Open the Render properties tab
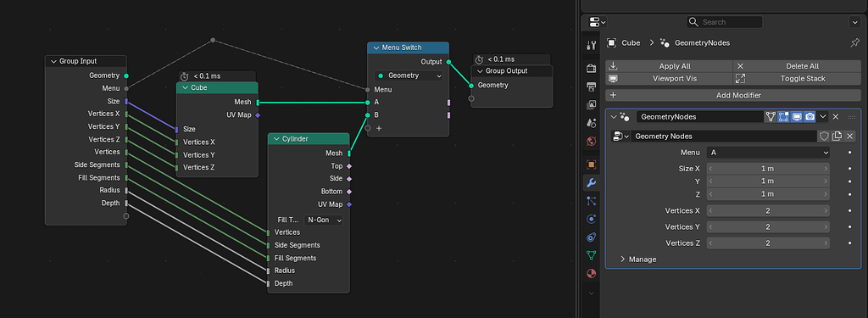 (x=591, y=68)
